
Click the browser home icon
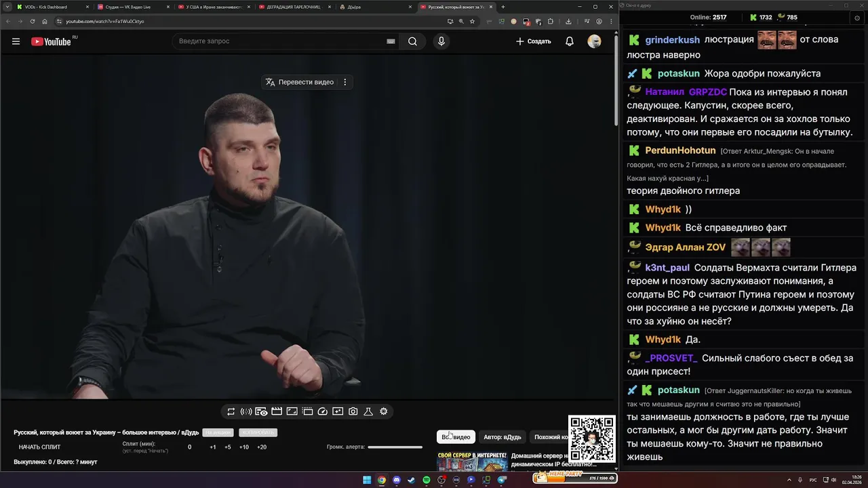(x=45, y=21)
